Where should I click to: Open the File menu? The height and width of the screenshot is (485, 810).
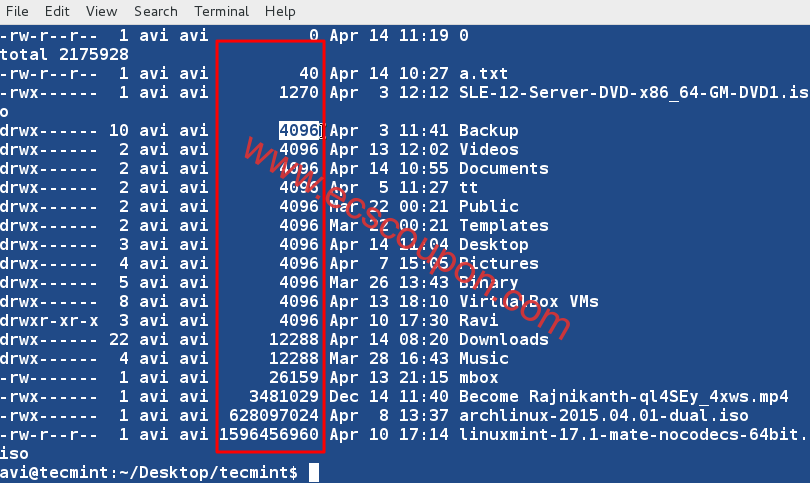tap(17, 11)
